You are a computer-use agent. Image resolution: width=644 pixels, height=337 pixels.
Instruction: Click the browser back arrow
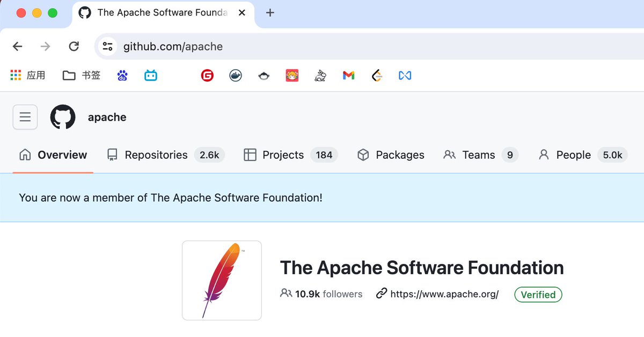click(x=18, y=47)
